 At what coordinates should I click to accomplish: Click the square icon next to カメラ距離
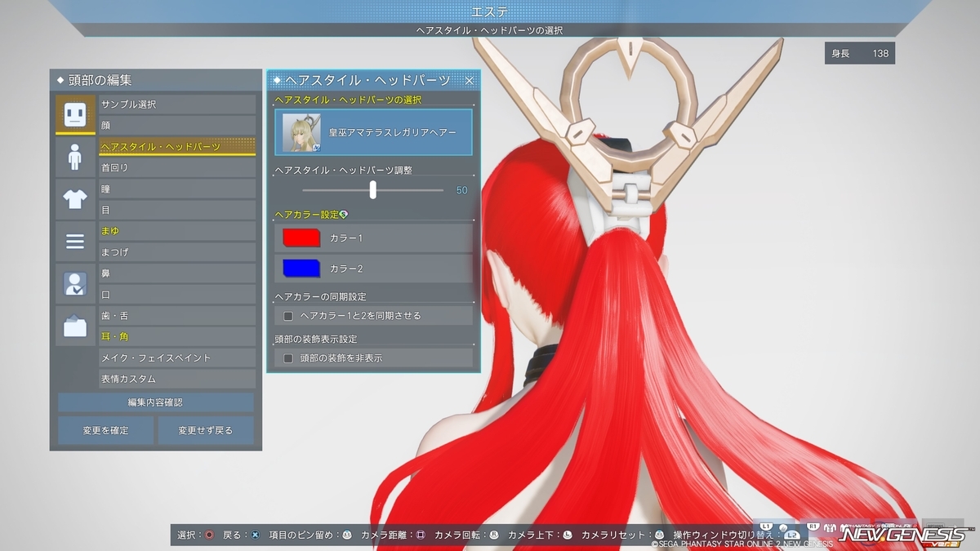pyautogui.click(x=421, y=535)
